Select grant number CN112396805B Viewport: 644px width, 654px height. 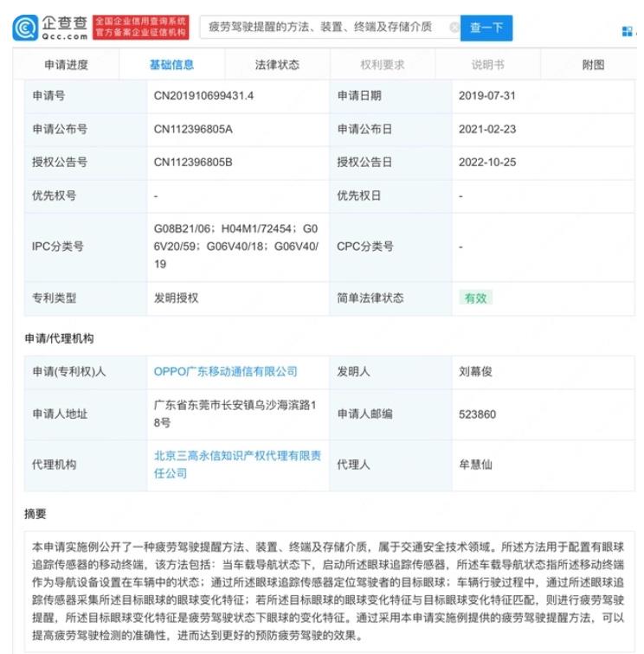click(x=193, y=163)
